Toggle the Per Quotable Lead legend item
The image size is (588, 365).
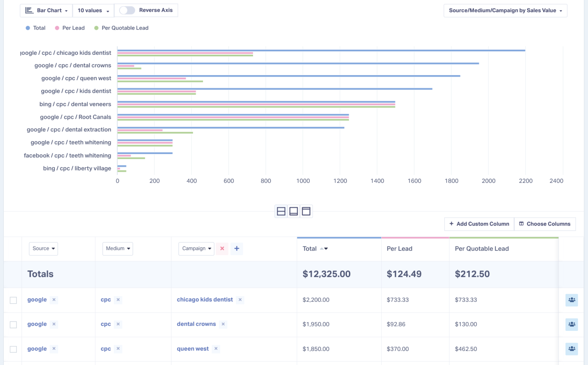(x=121, y=28)
